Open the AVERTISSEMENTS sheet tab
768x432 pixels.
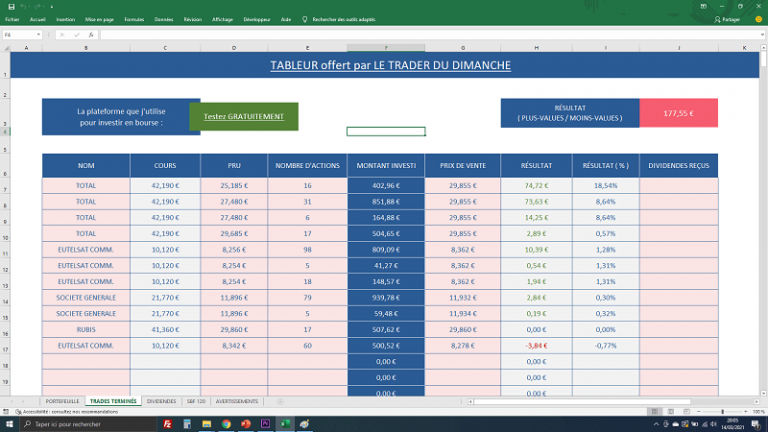pyautogui.click(x=236, y=401)
